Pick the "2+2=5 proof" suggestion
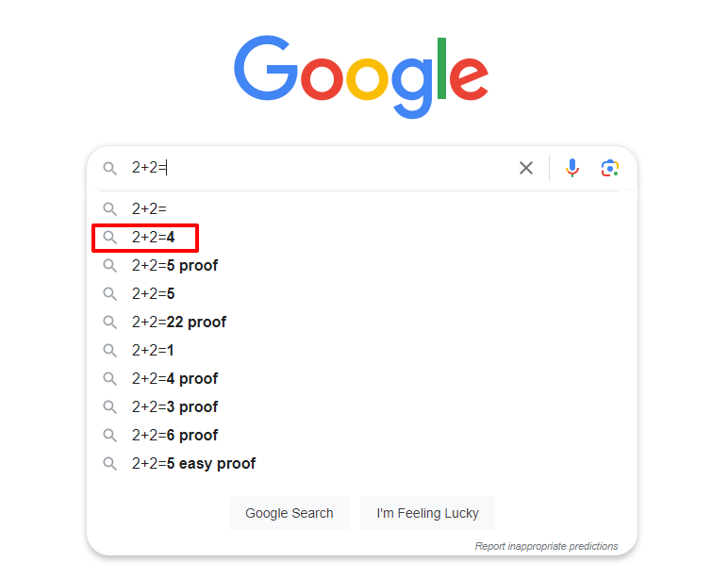 [x=174, y=266]
